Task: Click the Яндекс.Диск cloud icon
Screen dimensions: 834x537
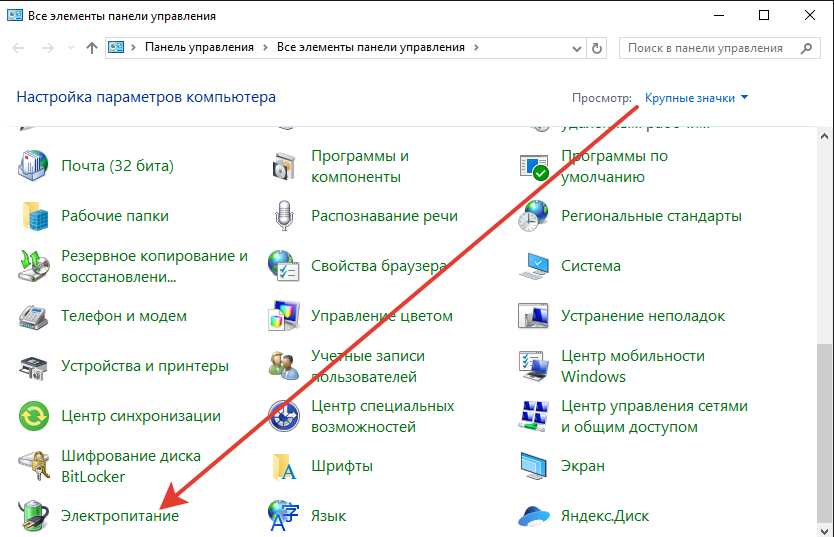Action: [x=534, y=516]
